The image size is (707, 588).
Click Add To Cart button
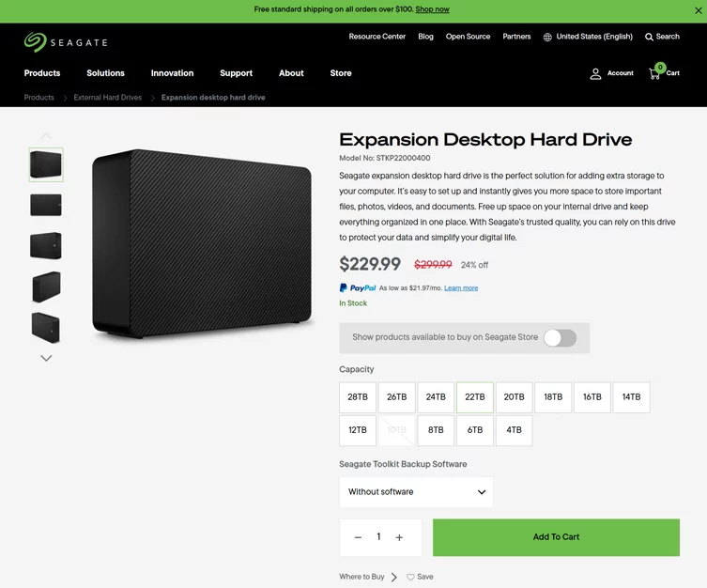pos(556,537)
